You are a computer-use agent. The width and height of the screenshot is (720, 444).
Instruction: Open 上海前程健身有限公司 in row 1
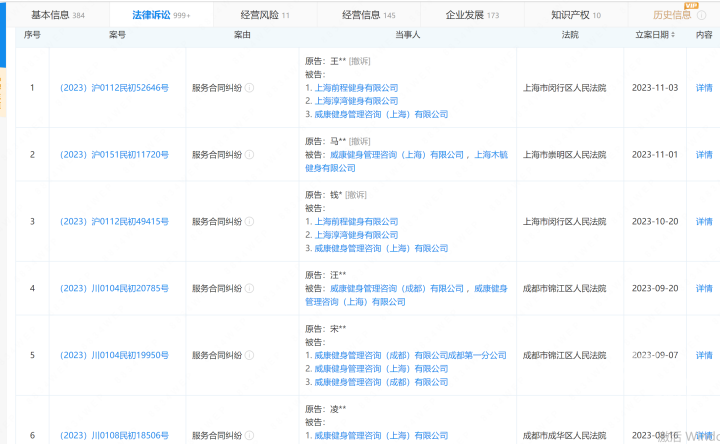(x=356, y=88)
